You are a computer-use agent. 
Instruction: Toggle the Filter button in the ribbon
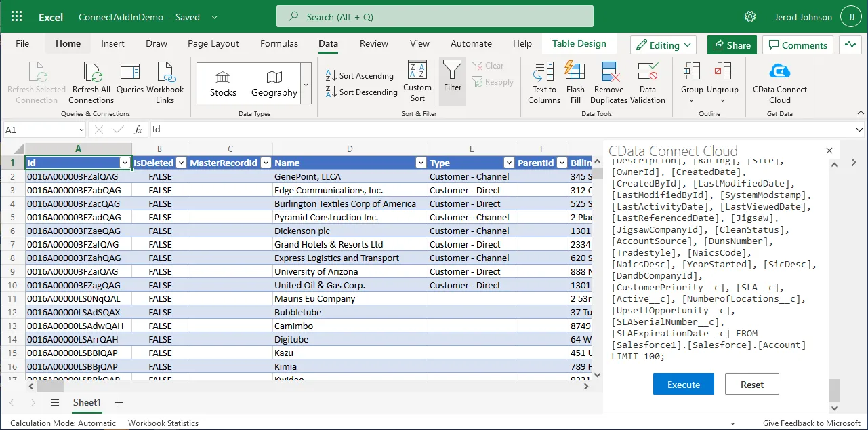(452, 75)
